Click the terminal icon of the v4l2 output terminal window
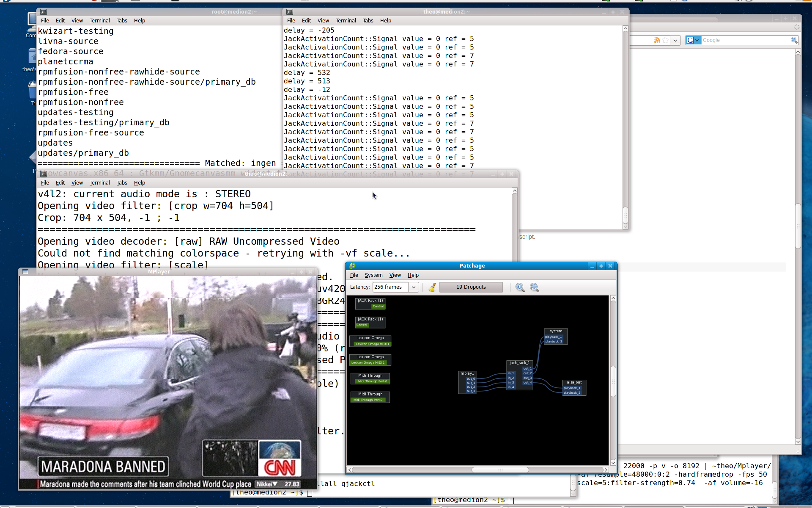Screen dimensions: 812x508 [x=44, y=174]
